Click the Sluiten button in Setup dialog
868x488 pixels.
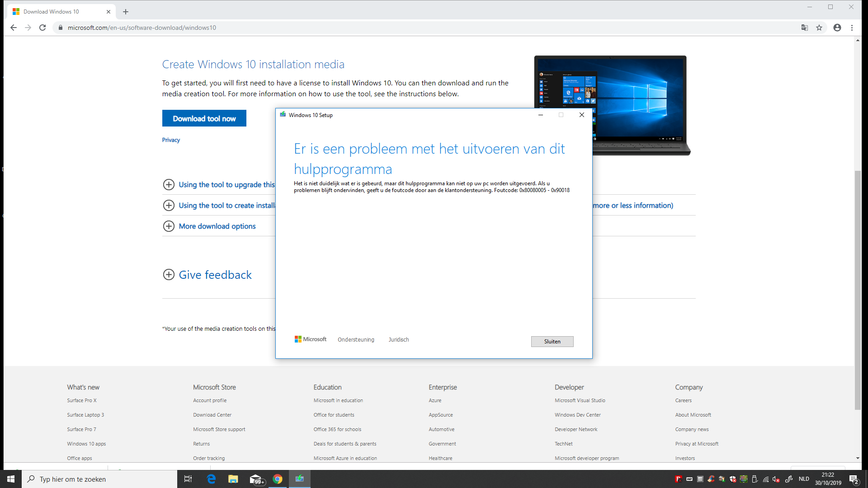point(552,342)
